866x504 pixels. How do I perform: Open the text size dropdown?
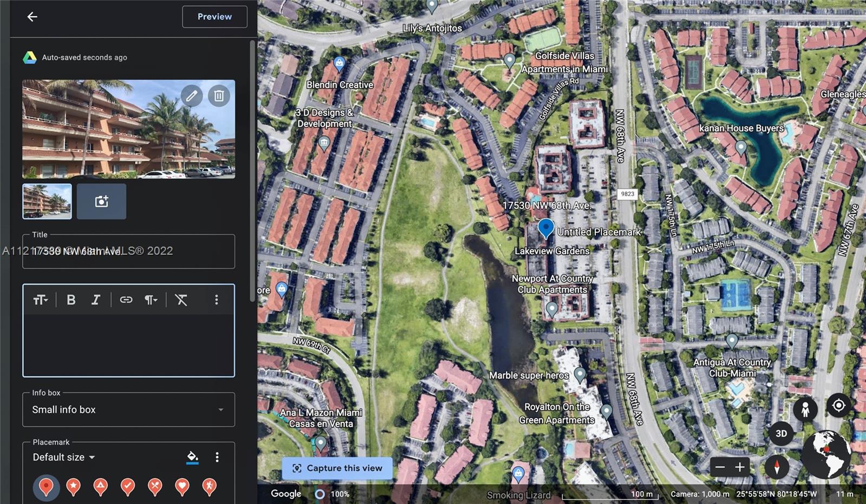click(x=41, y=300)
